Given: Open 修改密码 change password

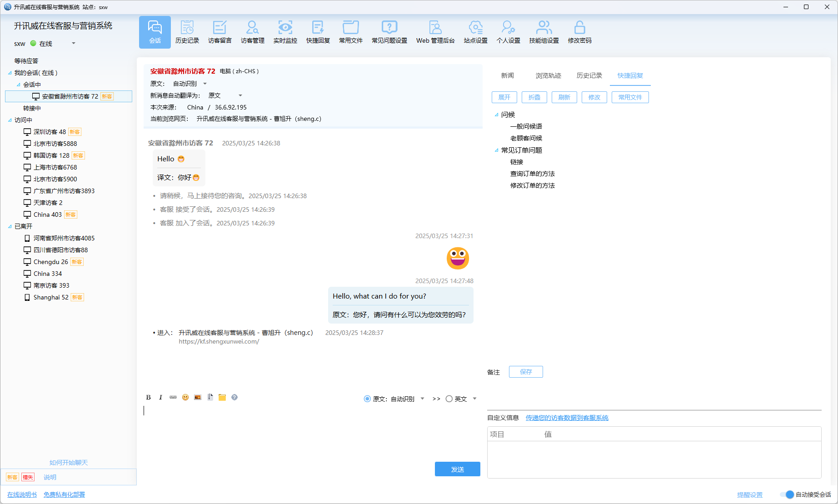Looking at the screenshot, I should [x=579, y=32].
